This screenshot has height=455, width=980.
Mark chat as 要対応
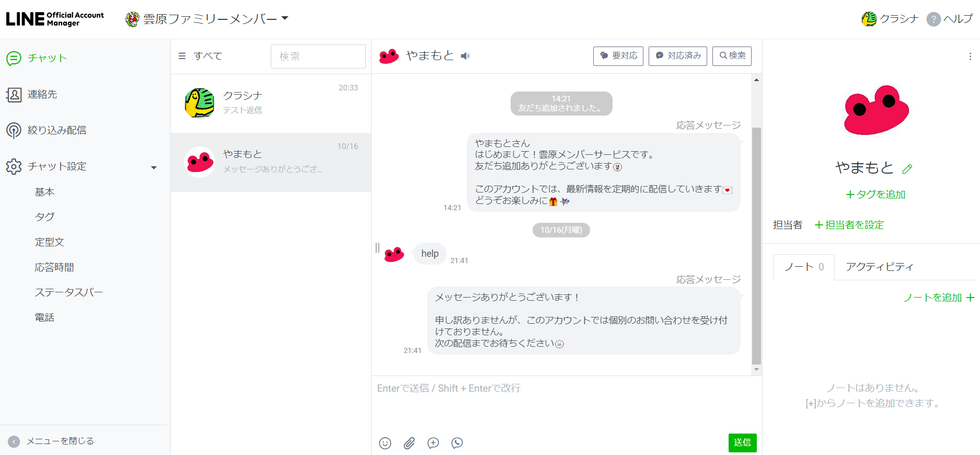(618, 56)
